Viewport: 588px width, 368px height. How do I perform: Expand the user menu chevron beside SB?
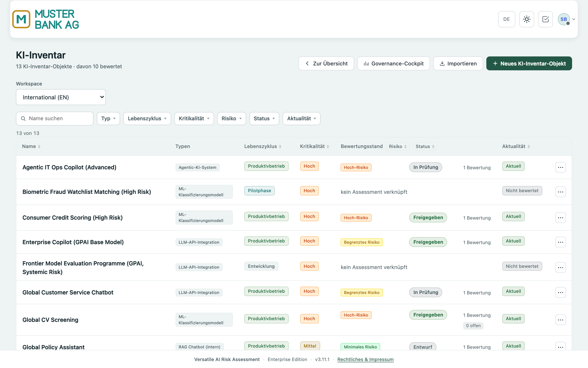[x=574, y=19]
